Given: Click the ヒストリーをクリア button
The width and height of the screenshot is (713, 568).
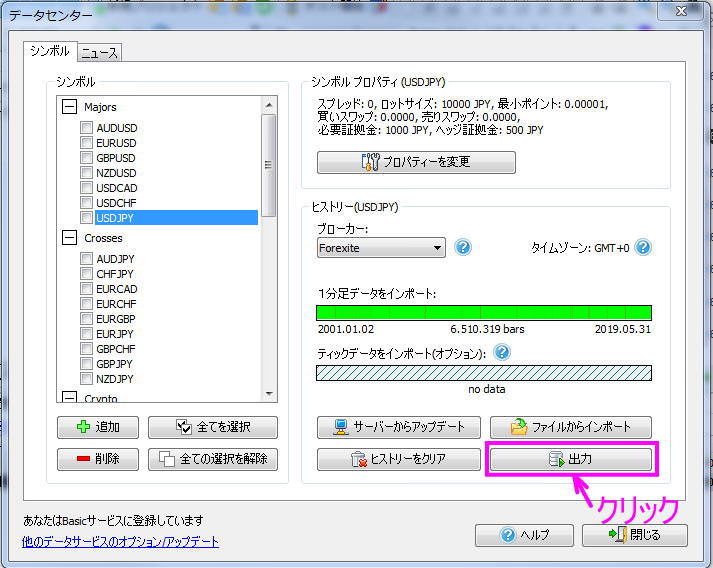Looking at the screenshot, I should (399, 459).
